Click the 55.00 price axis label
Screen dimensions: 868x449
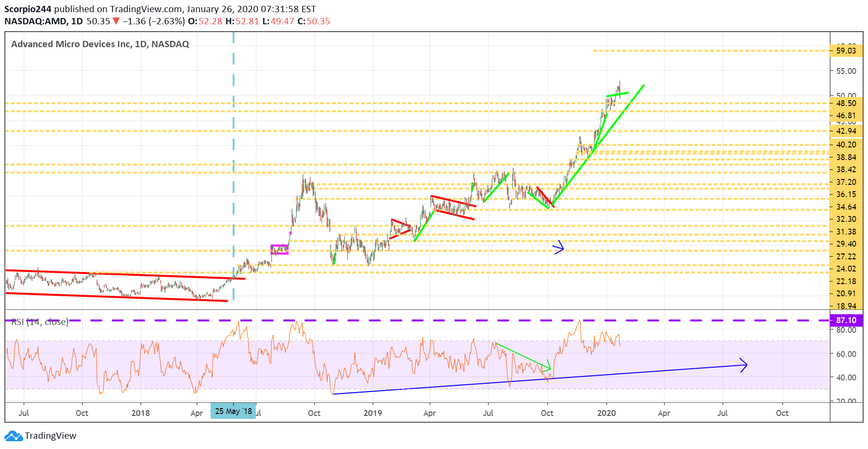point(846,71)
